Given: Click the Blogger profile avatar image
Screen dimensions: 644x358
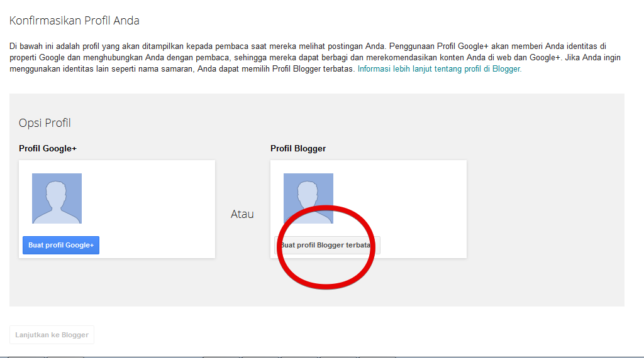Looking at the screenshot, I should tap(308, 198).
